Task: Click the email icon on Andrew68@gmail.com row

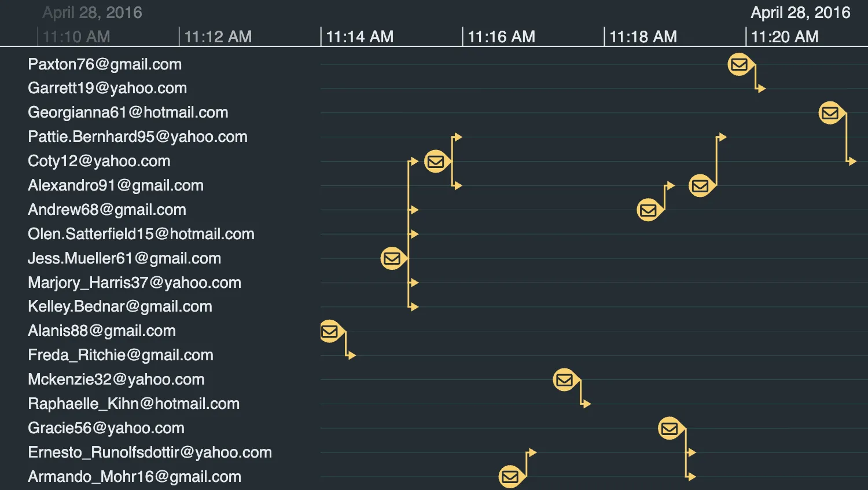Action: pyautogui.click(x=648, y=210)
